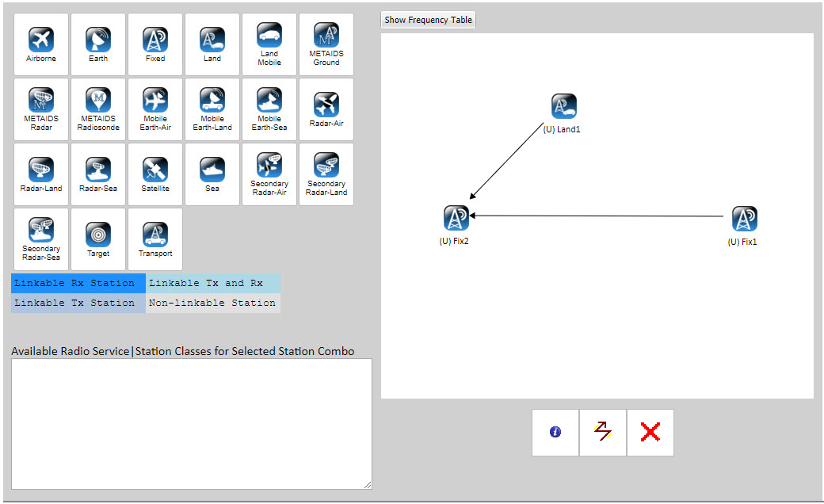Select the Satellite station icon
The height and width of the screenshot is (504, 824).
(154, 168)
